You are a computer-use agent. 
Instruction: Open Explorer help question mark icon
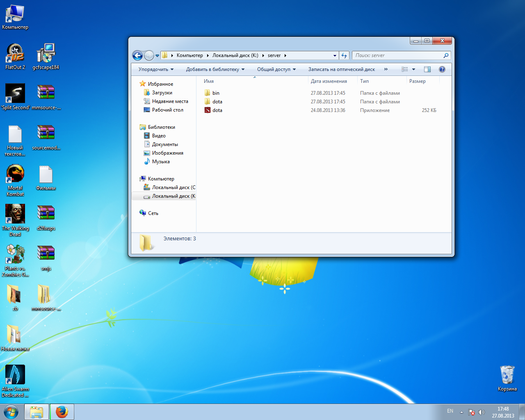click(x=442, y=69)
